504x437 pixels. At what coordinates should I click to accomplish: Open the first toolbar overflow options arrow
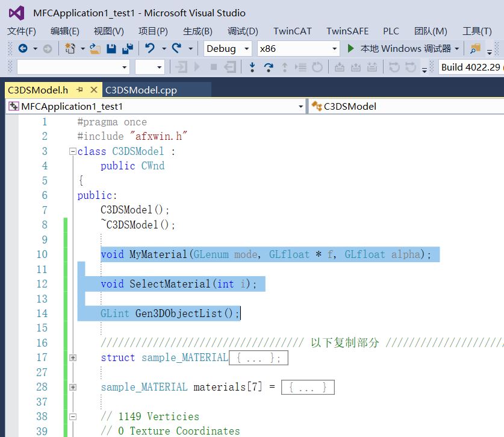(x=490, y=51)
